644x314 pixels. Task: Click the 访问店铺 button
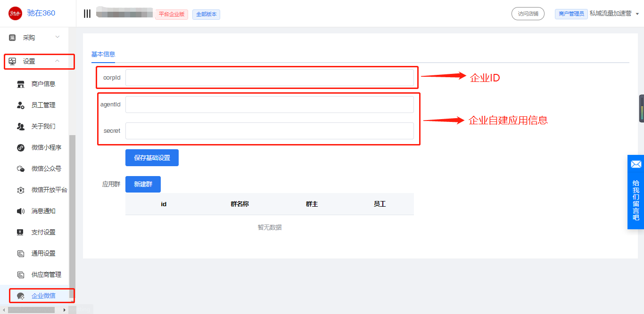pos(528,14)
